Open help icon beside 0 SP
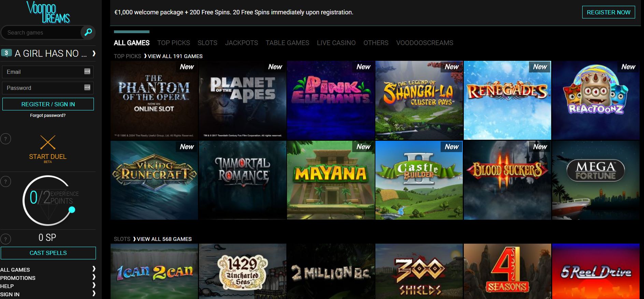 pyautogui.click(x=5, y=239)
